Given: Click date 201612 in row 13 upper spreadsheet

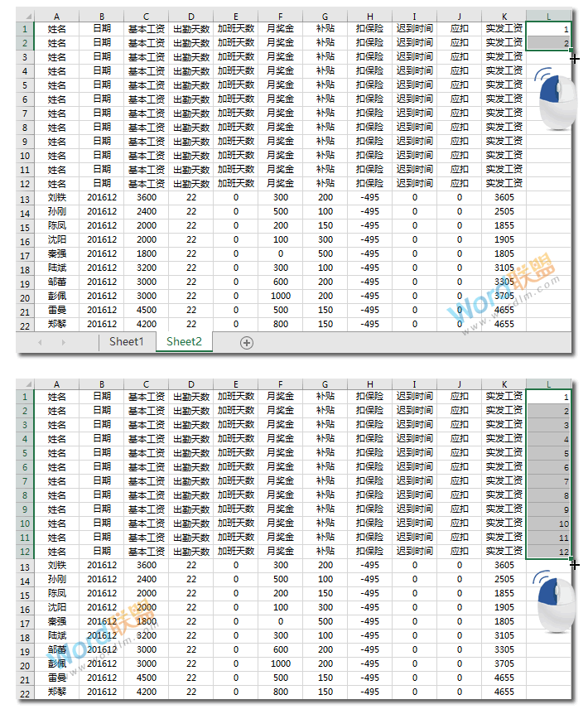Looking at the screenshot, I should click(x=102, y=197).
